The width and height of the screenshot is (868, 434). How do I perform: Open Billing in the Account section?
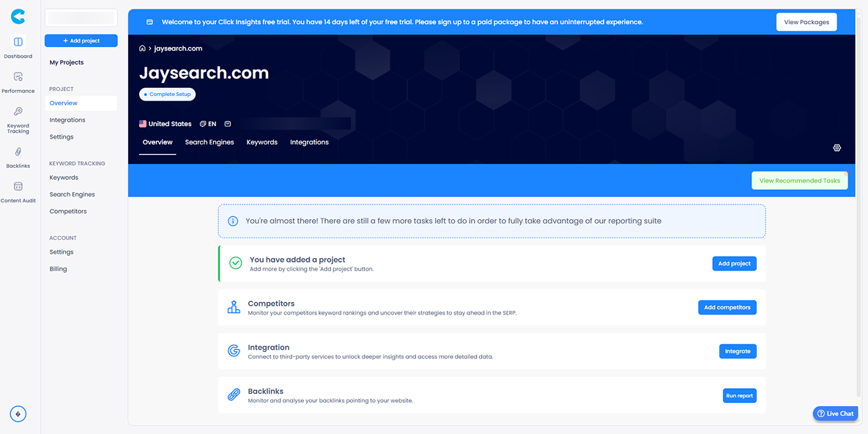click(x=58, y=269)
